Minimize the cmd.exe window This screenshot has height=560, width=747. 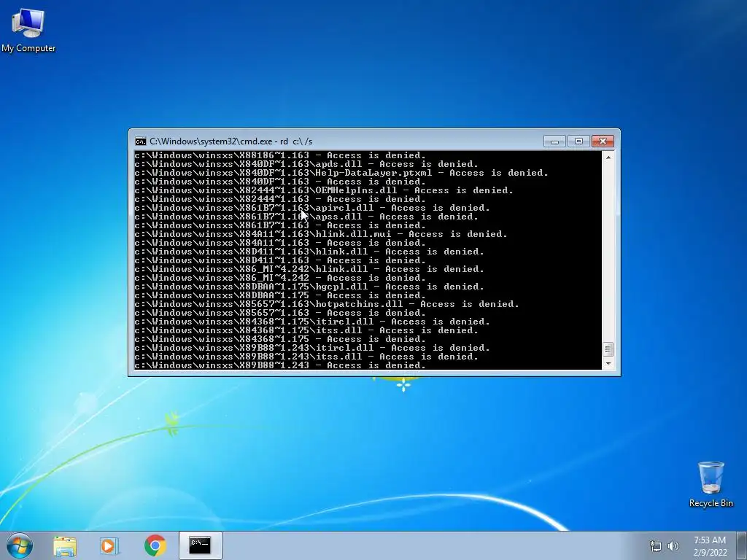coord(554,141)
